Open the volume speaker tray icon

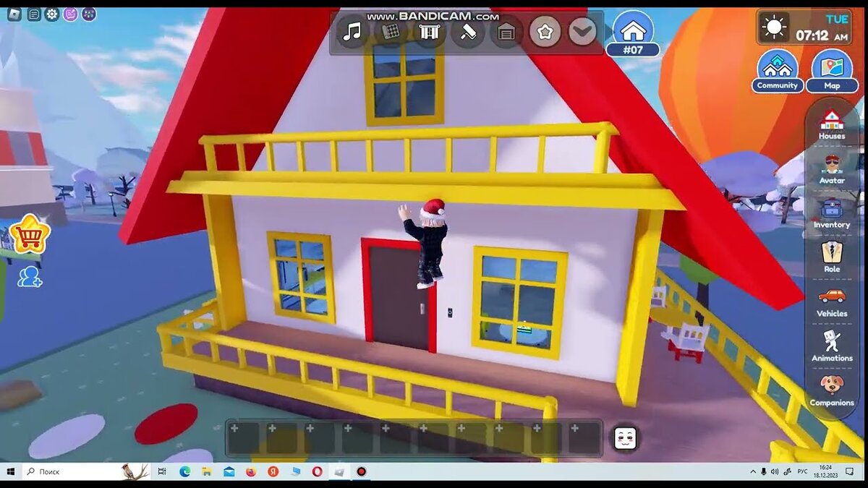(x=775, y=471)
